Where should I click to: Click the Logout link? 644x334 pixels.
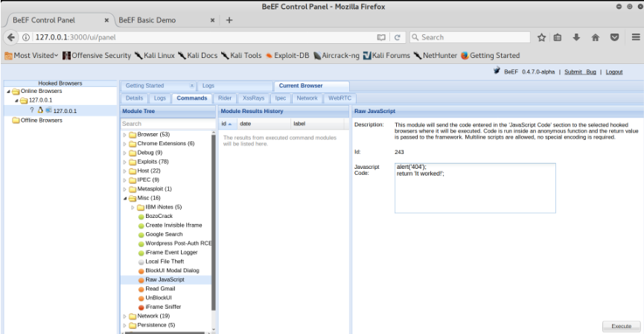614,72
